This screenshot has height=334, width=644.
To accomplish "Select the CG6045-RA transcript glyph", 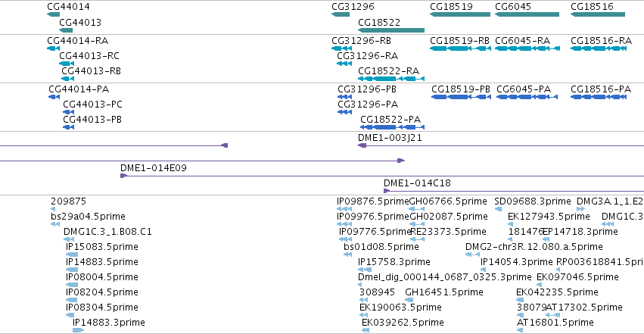I will pyautogui.click(x=527, y=48).
